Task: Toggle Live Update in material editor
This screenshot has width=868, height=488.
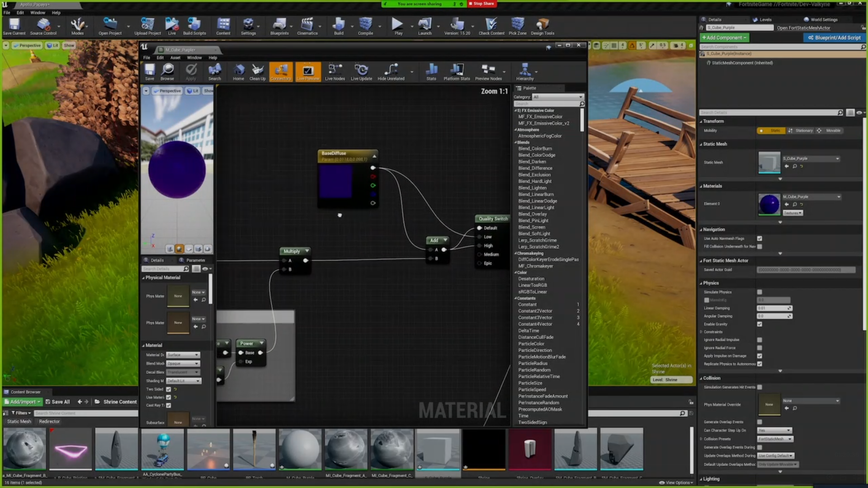Action: [361, 72]
